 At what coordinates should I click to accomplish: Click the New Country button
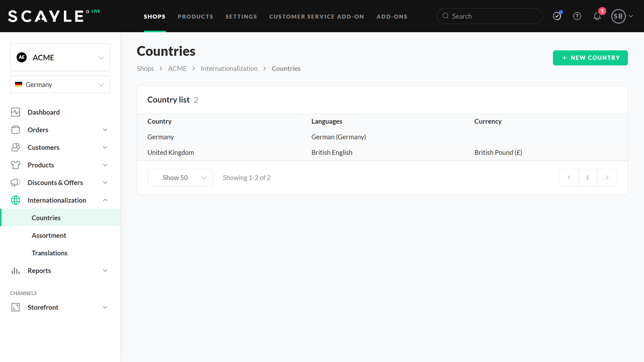(x=590, y=58)
